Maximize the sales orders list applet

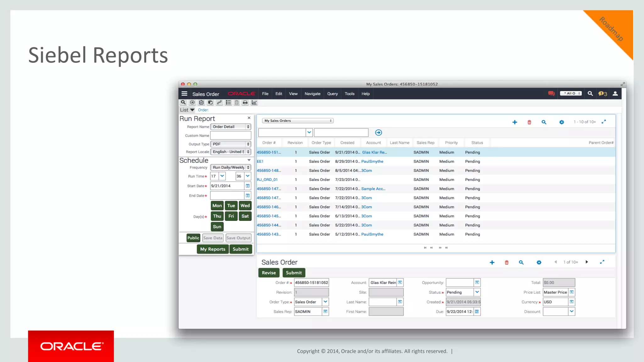point(604,122)
